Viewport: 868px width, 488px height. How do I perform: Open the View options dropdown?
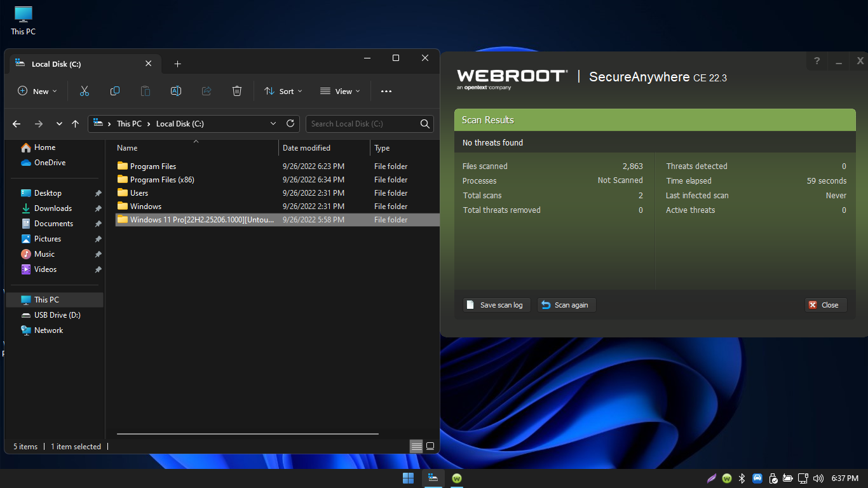click(340, 91)
